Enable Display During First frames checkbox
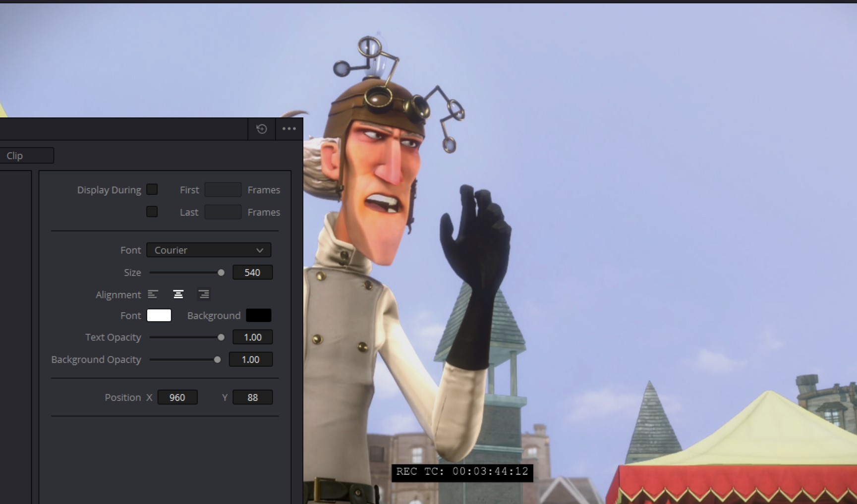Image resolution: width=857 pixels, height=504 pixels. click(x=152, y=189)
